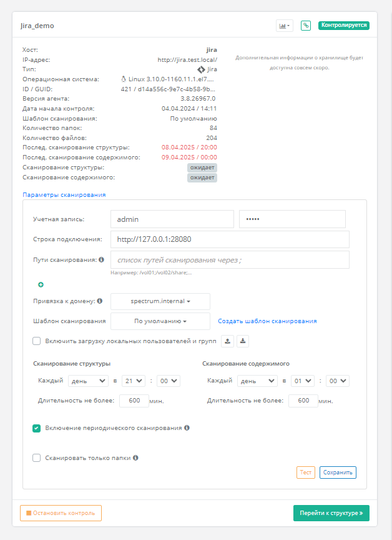Click the Jira_demo title
The height and width of the screenshot is (540, 392).
[37, 26]
